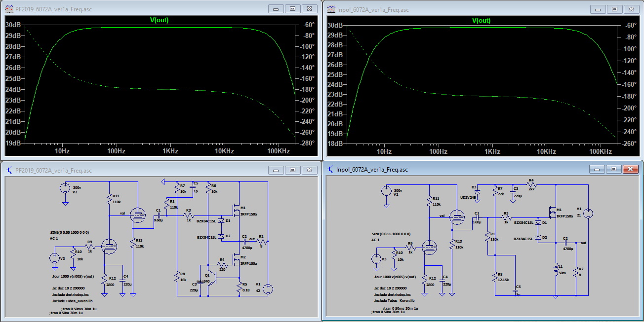Click the Inpol schematic window title icon
644x322 pixels.
click(x=330, y=169)
